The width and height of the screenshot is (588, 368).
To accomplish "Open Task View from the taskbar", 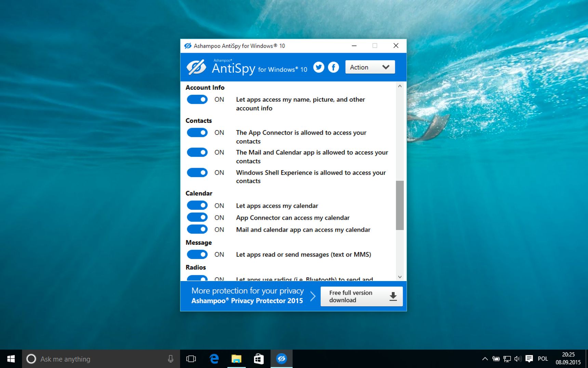I will 191,359.
